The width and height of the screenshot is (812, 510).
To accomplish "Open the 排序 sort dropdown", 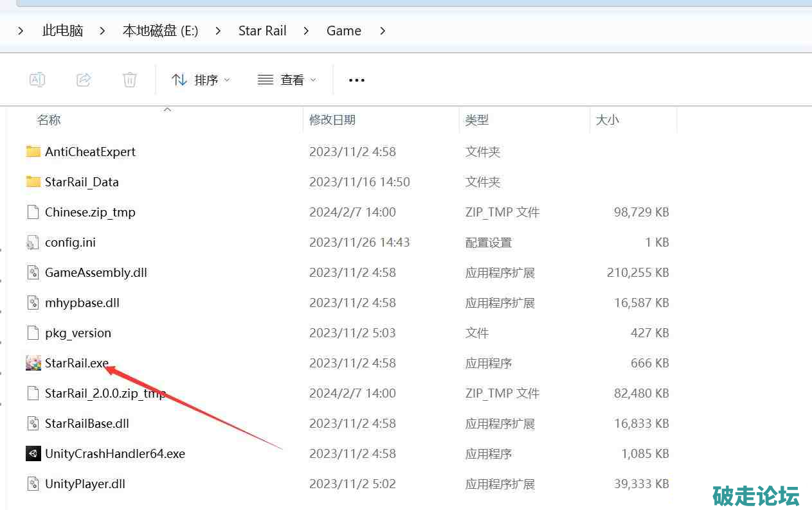I will (x=201, y=80).
